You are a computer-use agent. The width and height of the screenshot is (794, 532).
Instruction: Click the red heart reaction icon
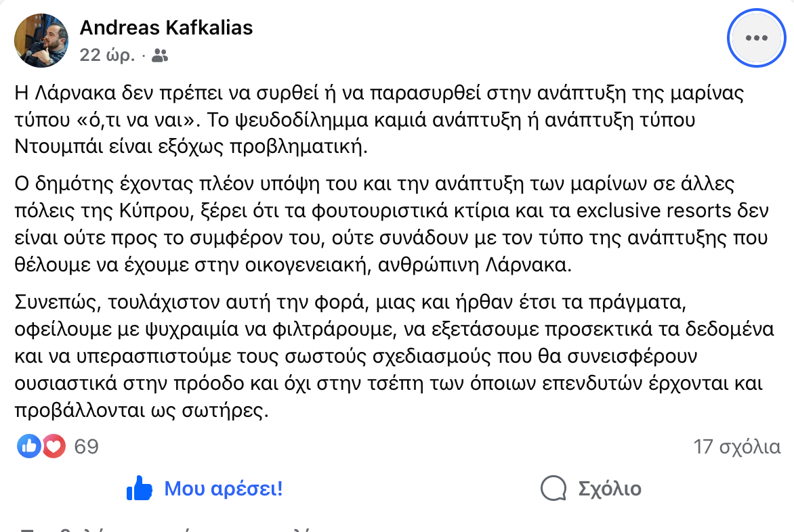[x=53, y=446]
